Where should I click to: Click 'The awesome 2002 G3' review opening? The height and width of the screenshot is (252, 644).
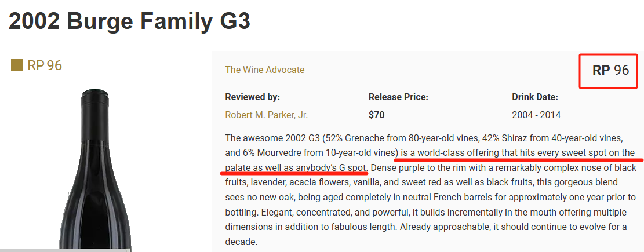coord(270,137)
